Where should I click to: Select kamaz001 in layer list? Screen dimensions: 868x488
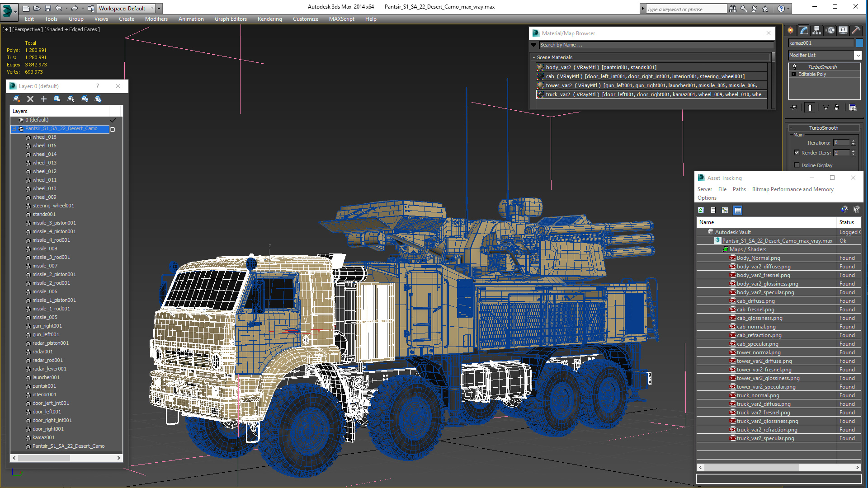pos(43,437)
